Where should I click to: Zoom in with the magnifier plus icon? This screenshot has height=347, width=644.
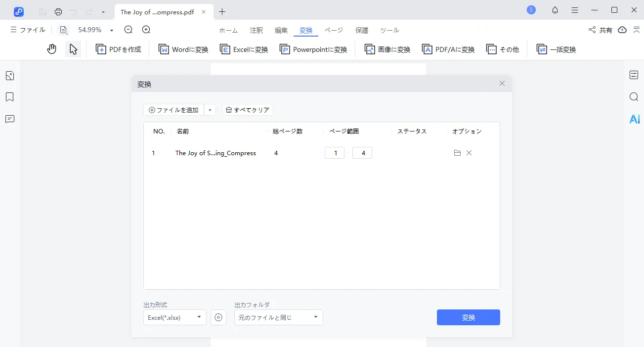145,30
